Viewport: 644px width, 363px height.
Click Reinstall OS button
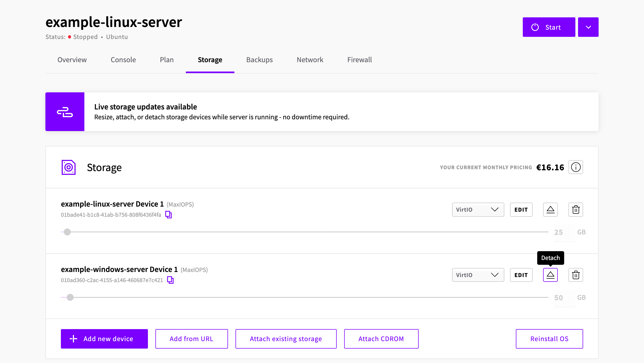(549, 339)
